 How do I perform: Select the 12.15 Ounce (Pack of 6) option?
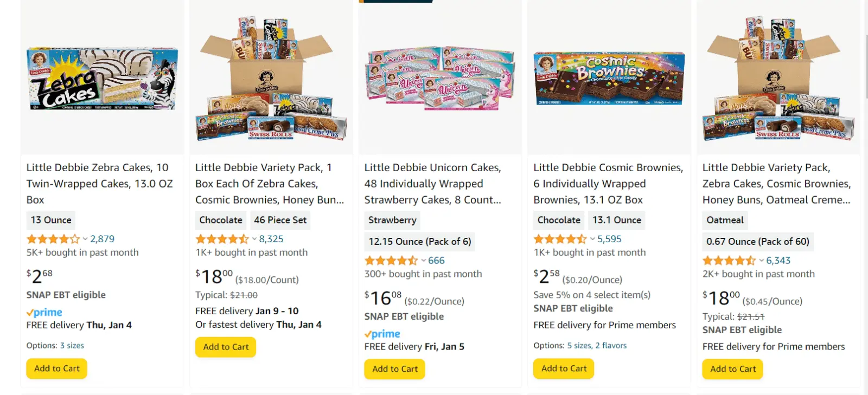[x=420, y=242]
